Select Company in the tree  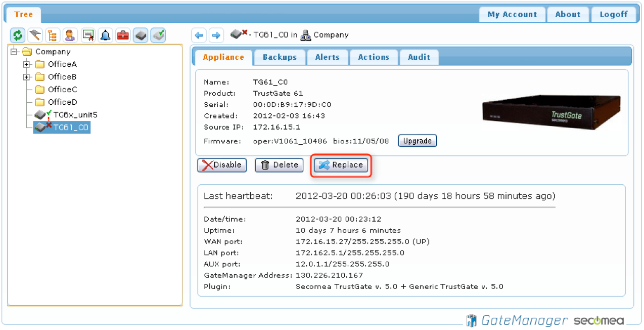53,52
